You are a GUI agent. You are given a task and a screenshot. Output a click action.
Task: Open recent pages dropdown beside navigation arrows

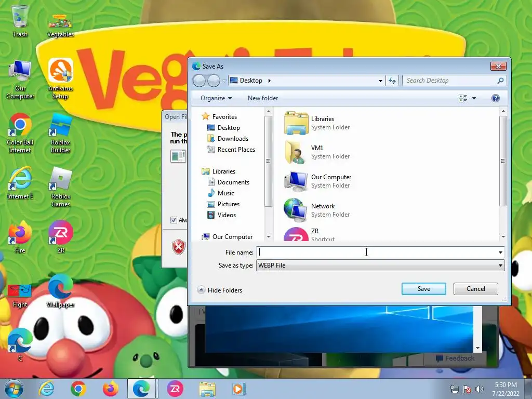[x=224, y=81]
